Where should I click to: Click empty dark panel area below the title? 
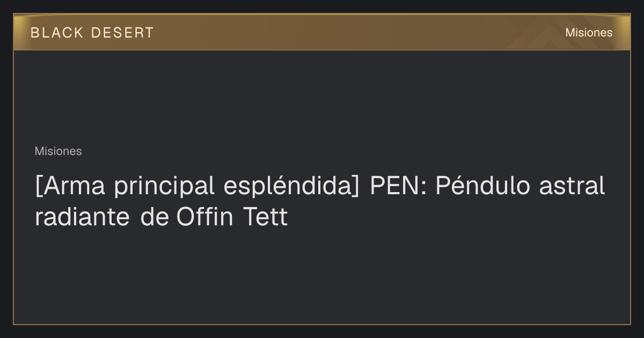click(x=322, y=276)
